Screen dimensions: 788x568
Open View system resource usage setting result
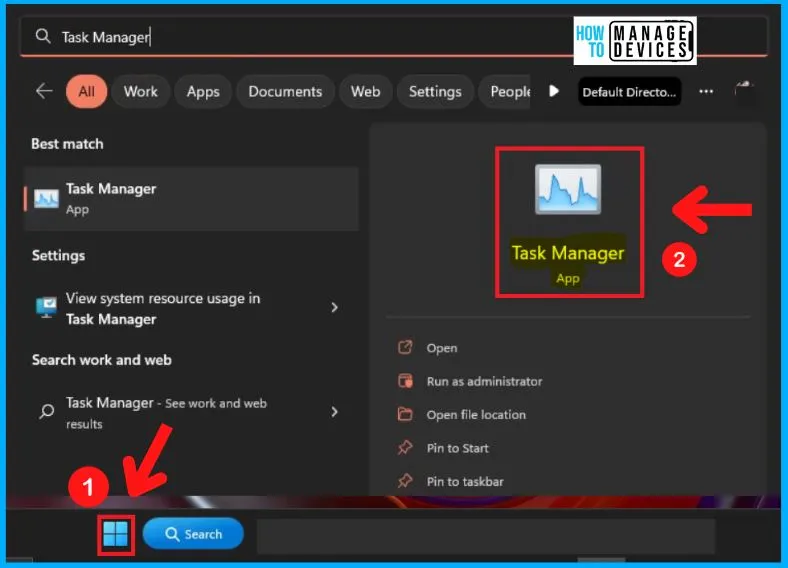click(191, 308)
